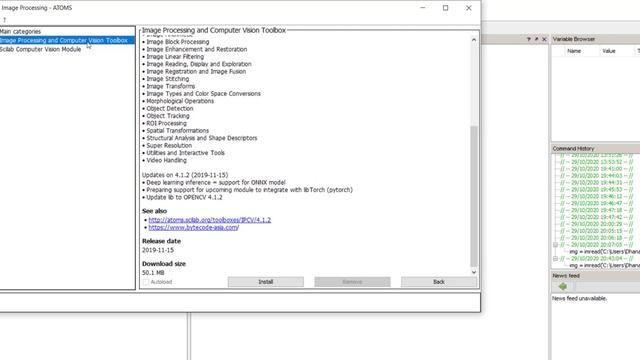Image resolution: width=640 pixels, height=360 pixels.
Task: Click imread command under the 20:07:05 session
Action: click(604, 252)
